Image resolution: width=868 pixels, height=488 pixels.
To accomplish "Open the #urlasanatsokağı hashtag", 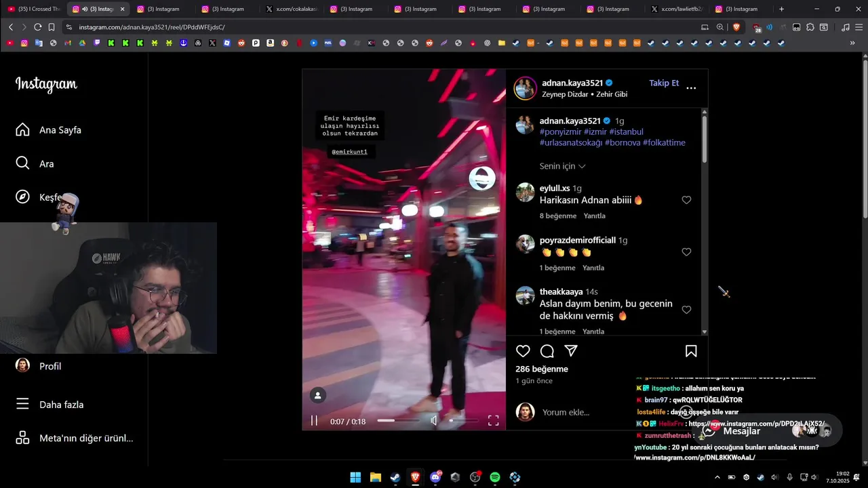I will point(570,142).
